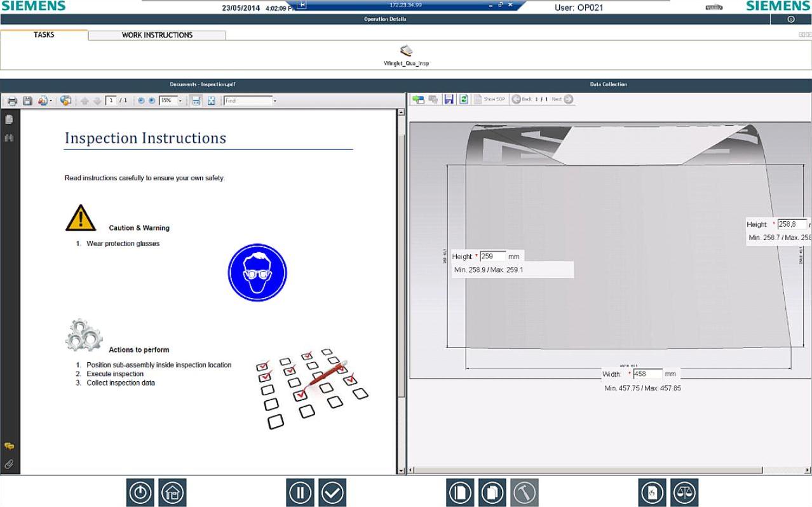
Task: Select the TASKS tab
Action: (x=44, y=35)
